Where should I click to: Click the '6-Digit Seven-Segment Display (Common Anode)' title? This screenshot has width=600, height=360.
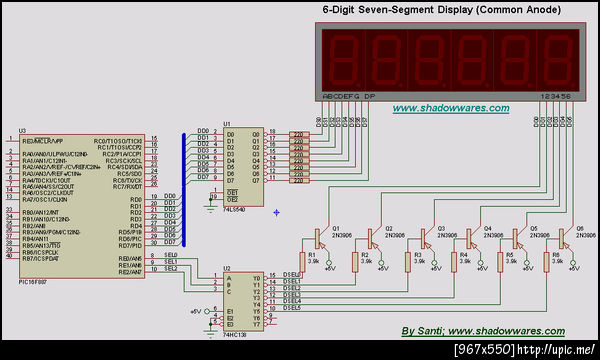(x=442, y=10)
